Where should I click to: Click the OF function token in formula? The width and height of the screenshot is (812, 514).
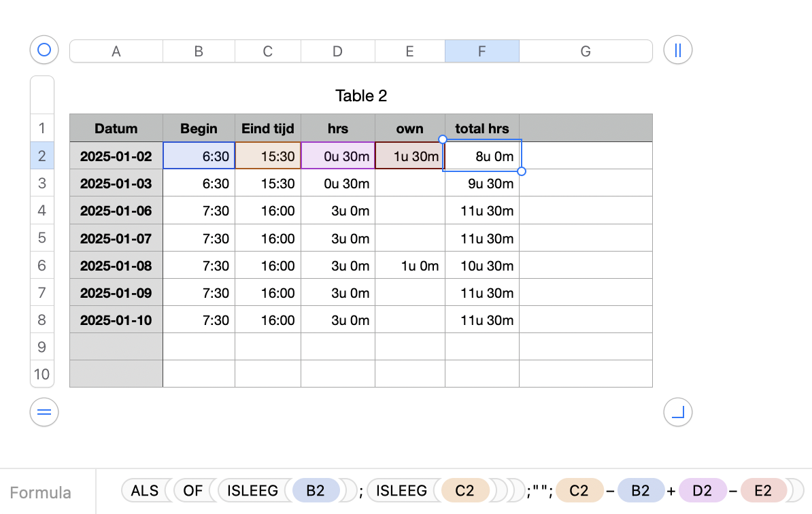(x=193, y=491)
